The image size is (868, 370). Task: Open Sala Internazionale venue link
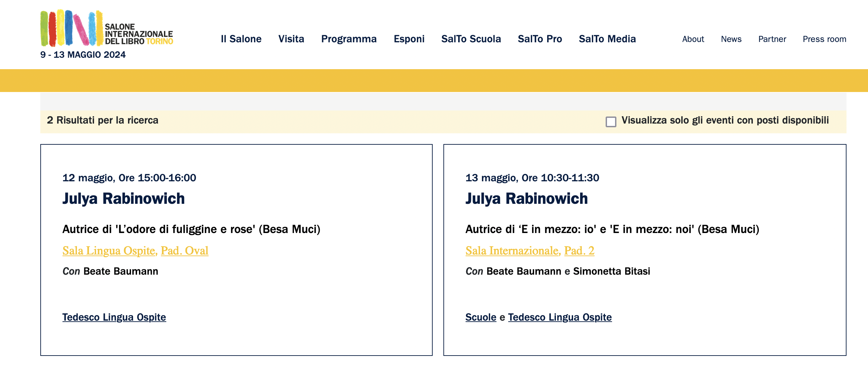point(512,251)
